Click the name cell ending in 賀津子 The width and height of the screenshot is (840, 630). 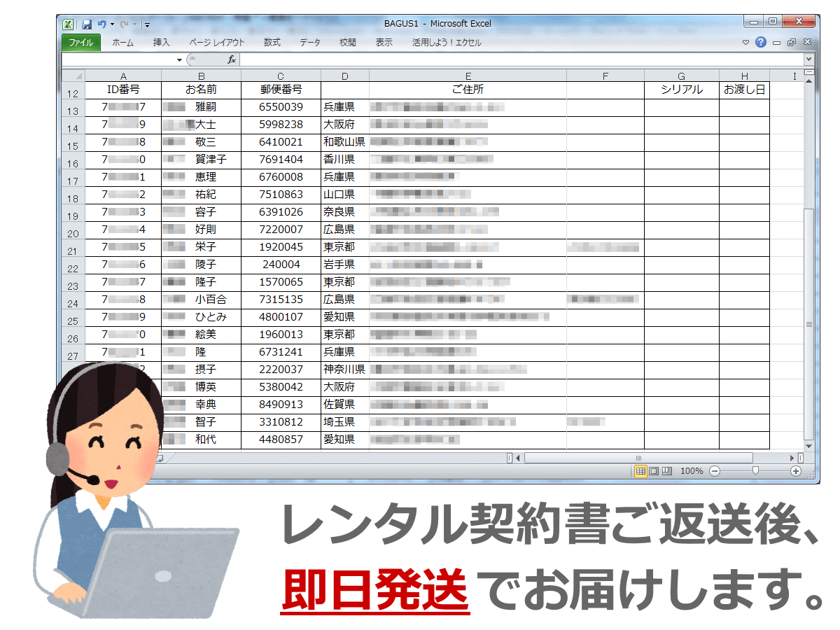pyautogui.click(x=201, y=160)
